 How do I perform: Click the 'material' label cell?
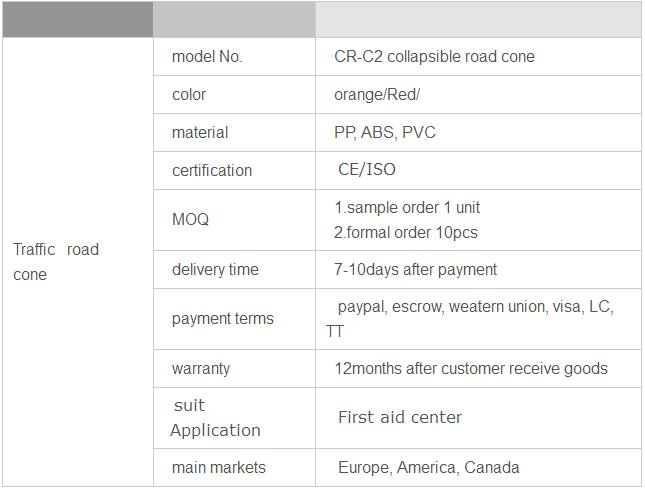click(234, 132)
